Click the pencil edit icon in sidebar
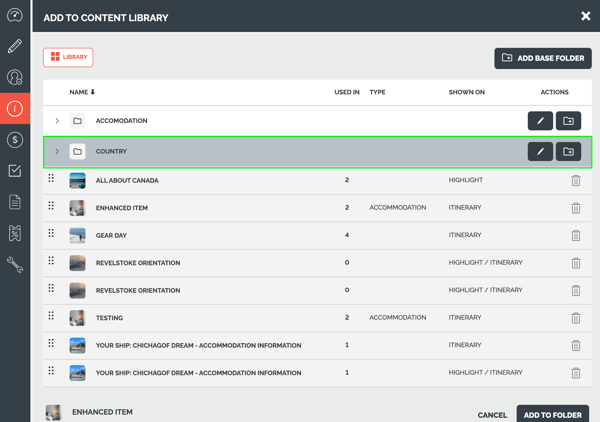Screen dimensions: 600x422 tap(15, 46)
